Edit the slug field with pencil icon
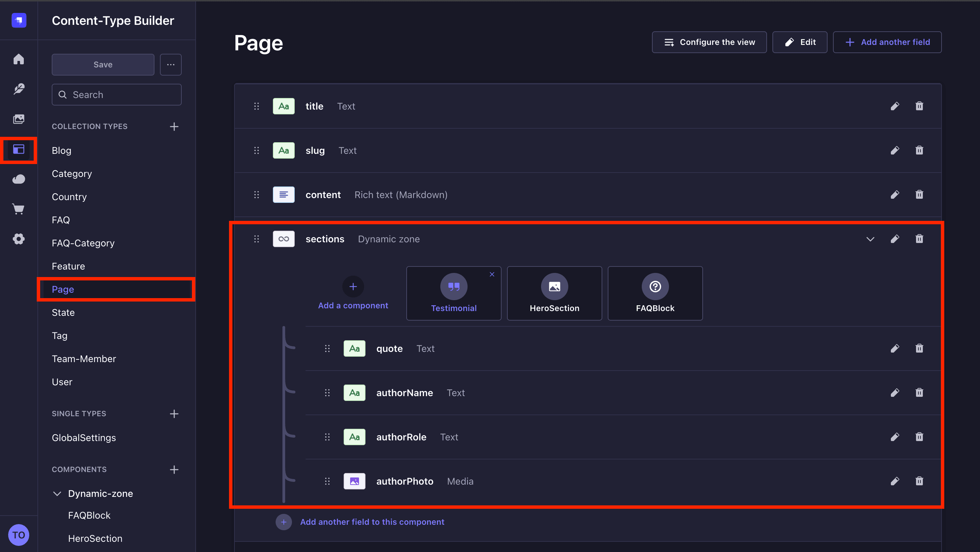The image size is (980, 552). coord(895,150)
